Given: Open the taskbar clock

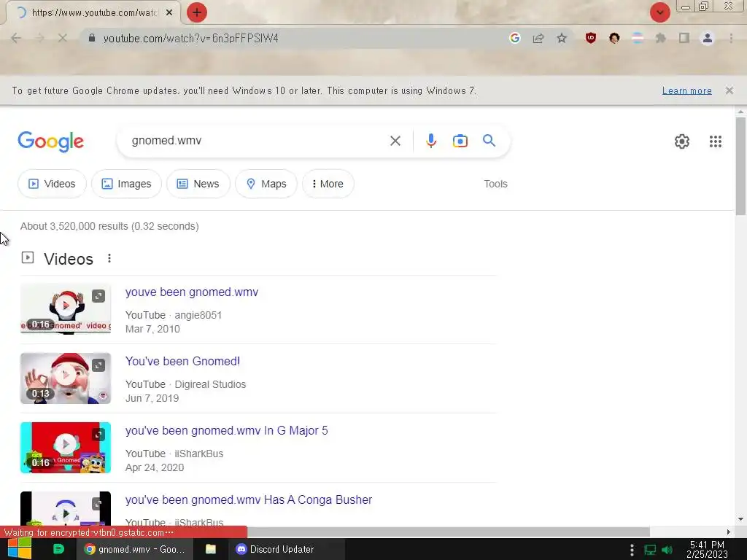Looking at the screenshot, I should [707, 549].
